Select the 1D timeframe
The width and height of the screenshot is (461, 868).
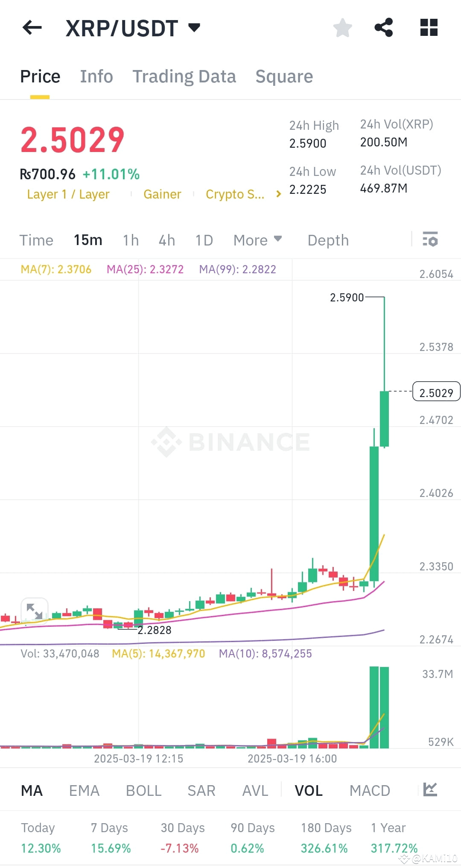pos(204,240)
